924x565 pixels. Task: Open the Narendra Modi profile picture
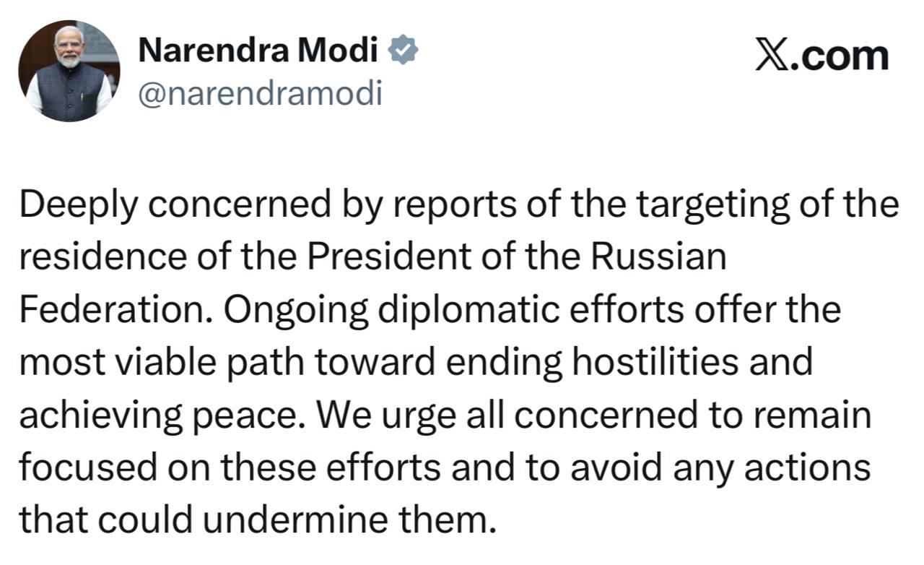[x=69, y=71]
